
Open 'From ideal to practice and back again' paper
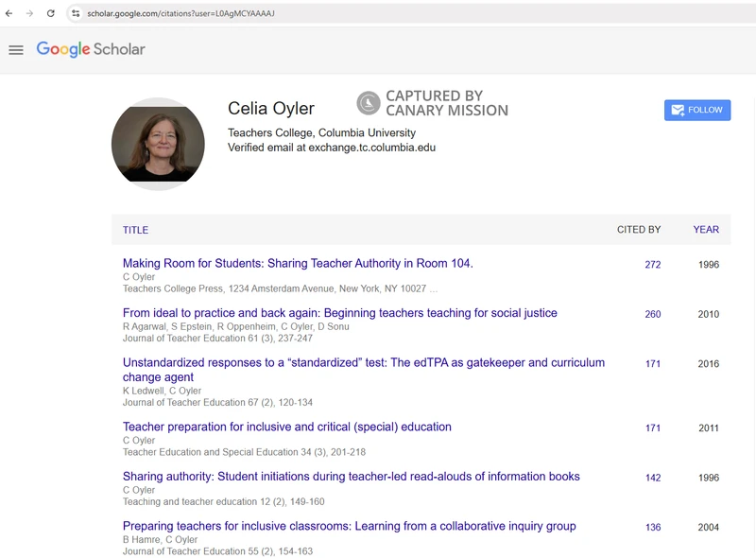(x=340, y=313)
